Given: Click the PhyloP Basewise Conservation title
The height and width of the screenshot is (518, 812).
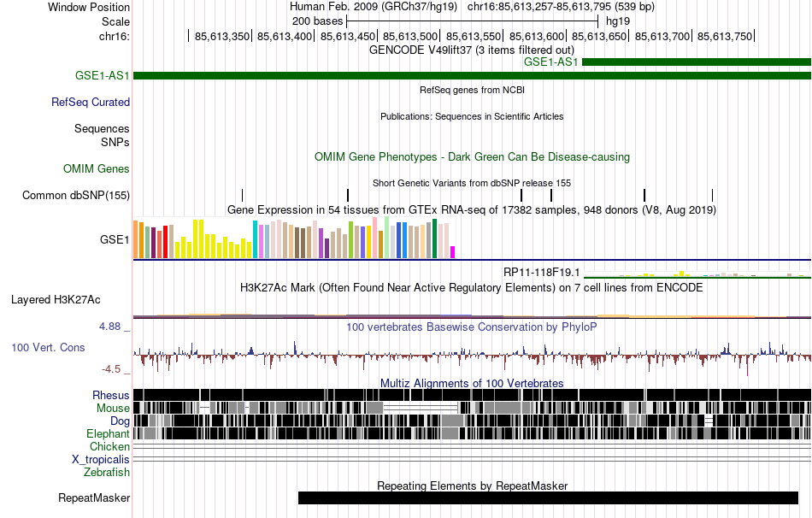Looking at the screenshot, I should point(471,327).
